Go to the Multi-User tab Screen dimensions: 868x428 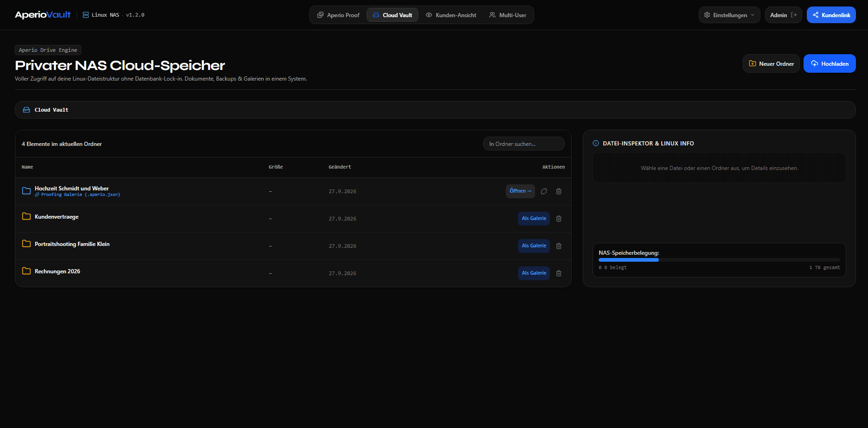[x=508, y=15]
